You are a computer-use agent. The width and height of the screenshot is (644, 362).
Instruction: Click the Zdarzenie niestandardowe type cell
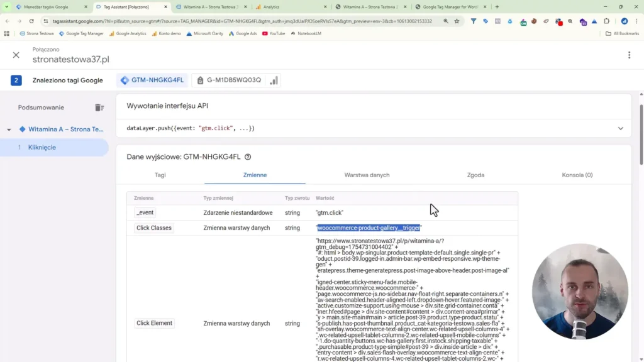click(x=238, y=212)
